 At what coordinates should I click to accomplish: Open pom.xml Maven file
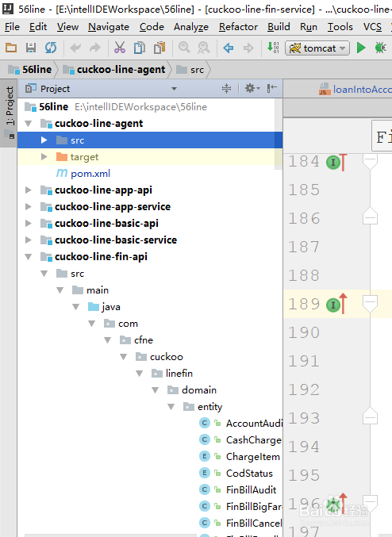[x=90, y=174]
